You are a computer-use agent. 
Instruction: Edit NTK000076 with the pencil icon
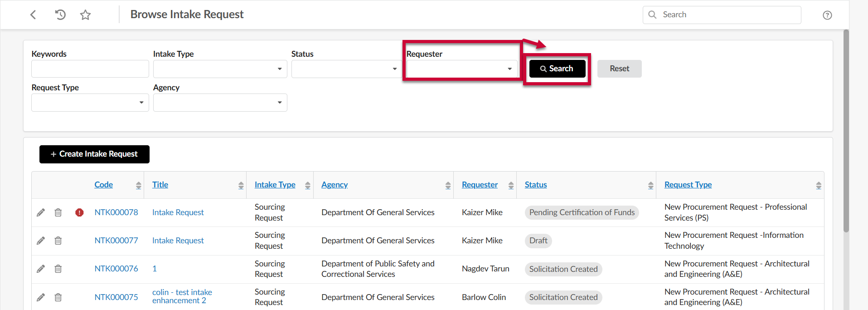(41, 269)
